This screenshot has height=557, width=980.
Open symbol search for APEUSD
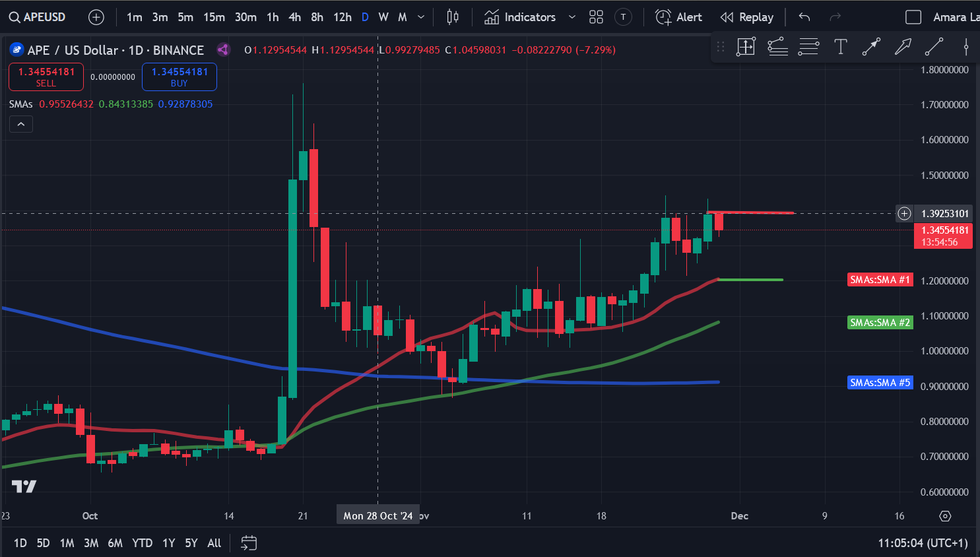[x=38, y=17]
